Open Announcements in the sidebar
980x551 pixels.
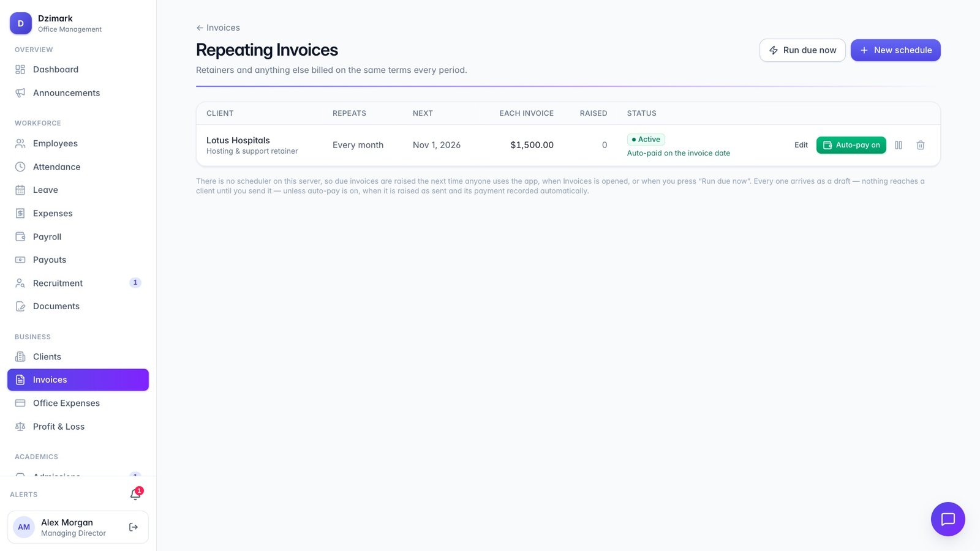78,93
